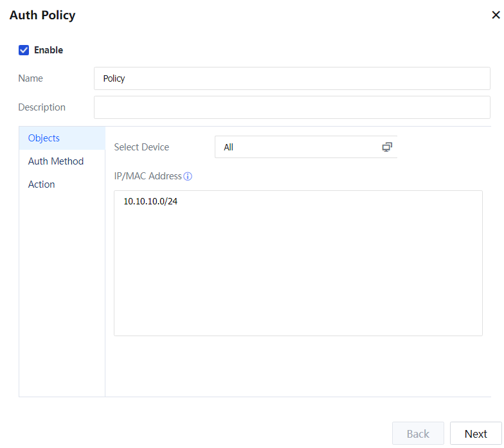Click the device picker window icon
Viewport: 504px width, 448px height.
click(387, 147)
